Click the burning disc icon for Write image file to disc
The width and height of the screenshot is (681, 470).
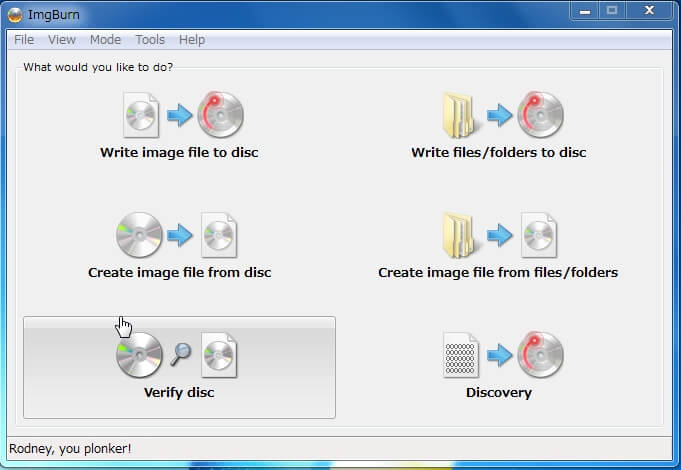click(x=219, y=115)
